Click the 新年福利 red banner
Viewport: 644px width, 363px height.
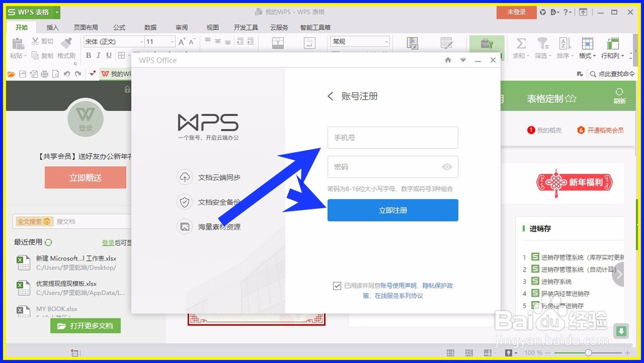pyautogui.click(x=574, y=182)
